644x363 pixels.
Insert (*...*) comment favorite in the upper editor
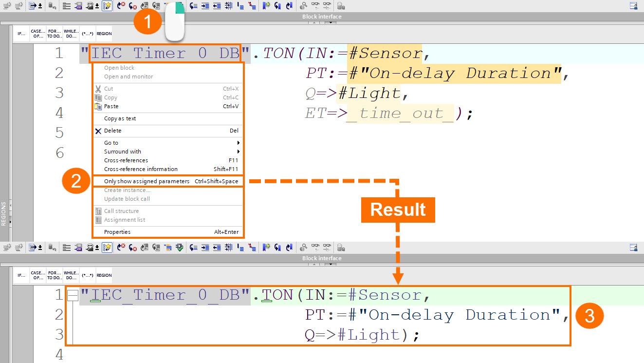(88, 34)
